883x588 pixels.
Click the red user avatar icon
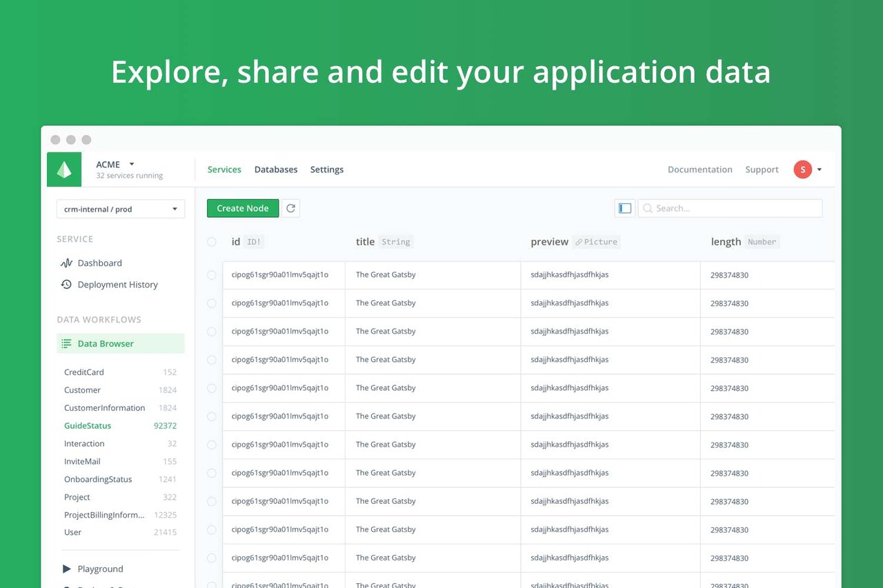802,170
